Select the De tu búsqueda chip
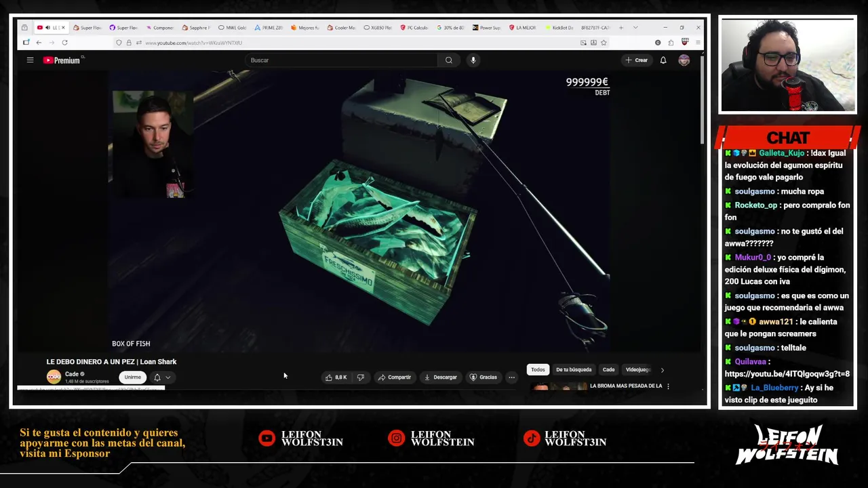 tap(574, 370)
